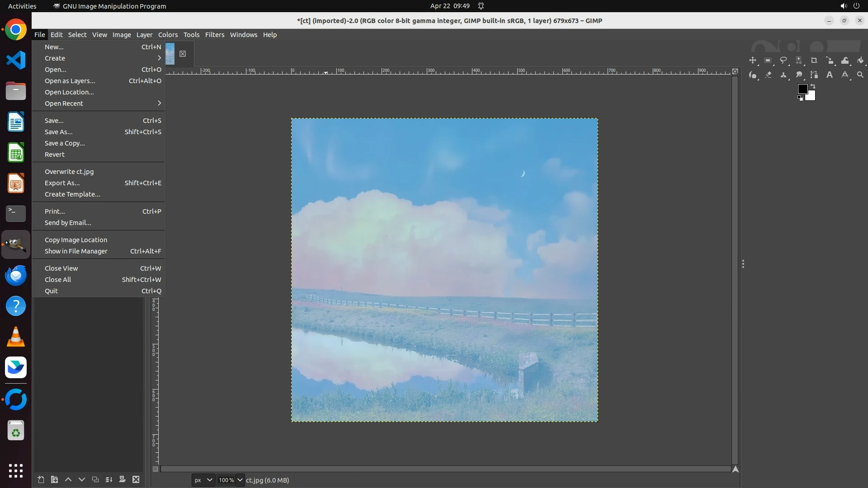The width and height of the screenshot is (868, 488).
Task: Select the Rectangle Select tool
Action: coord(768,61)
